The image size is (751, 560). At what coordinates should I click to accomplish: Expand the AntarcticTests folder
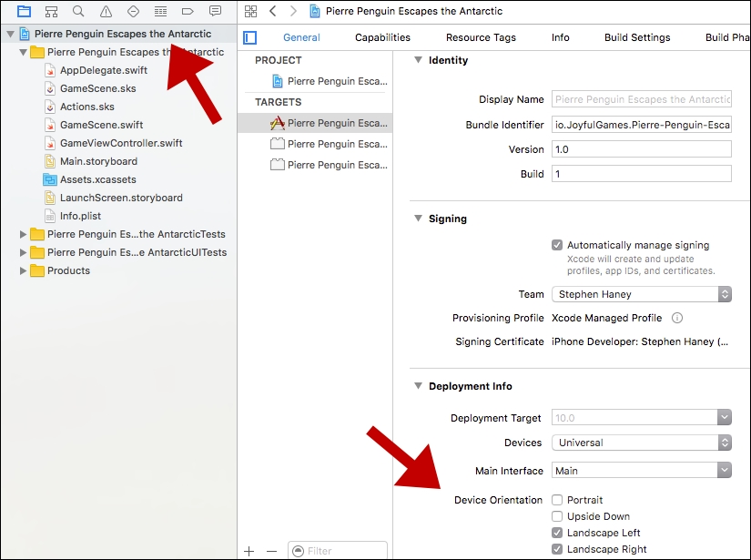tap(23, 234)
